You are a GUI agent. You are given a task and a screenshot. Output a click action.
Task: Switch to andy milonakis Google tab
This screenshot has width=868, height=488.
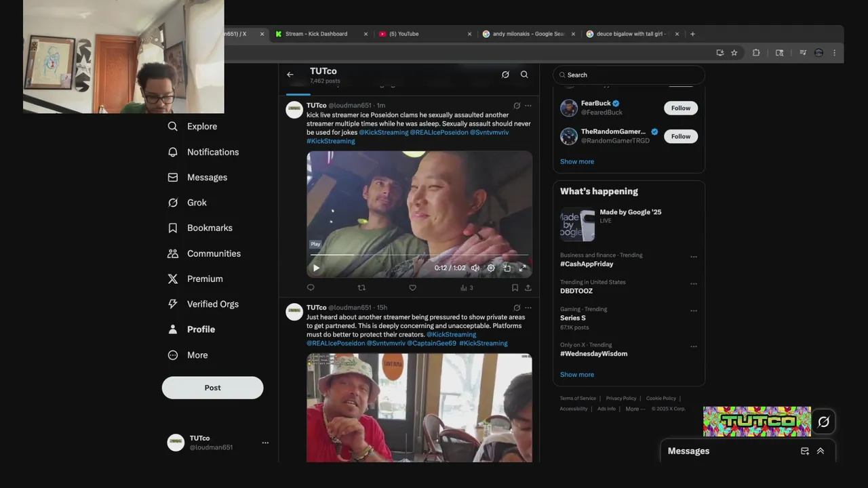(528, 34)
